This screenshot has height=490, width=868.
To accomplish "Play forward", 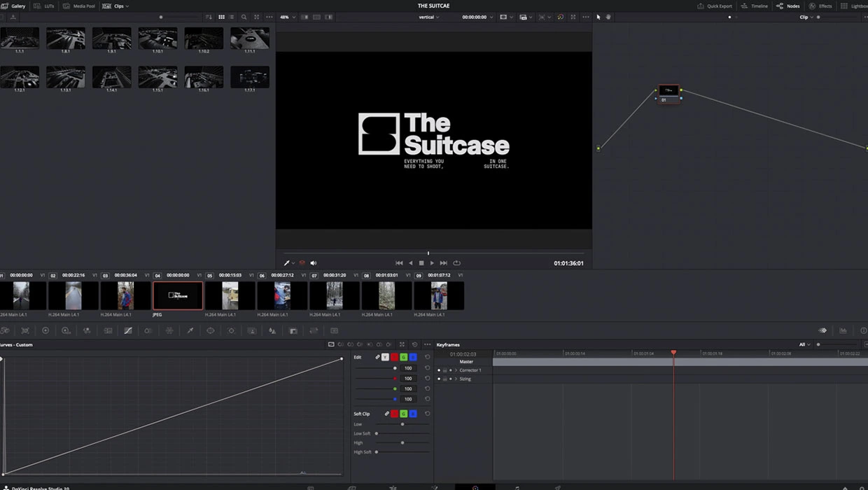I will 432,263.
